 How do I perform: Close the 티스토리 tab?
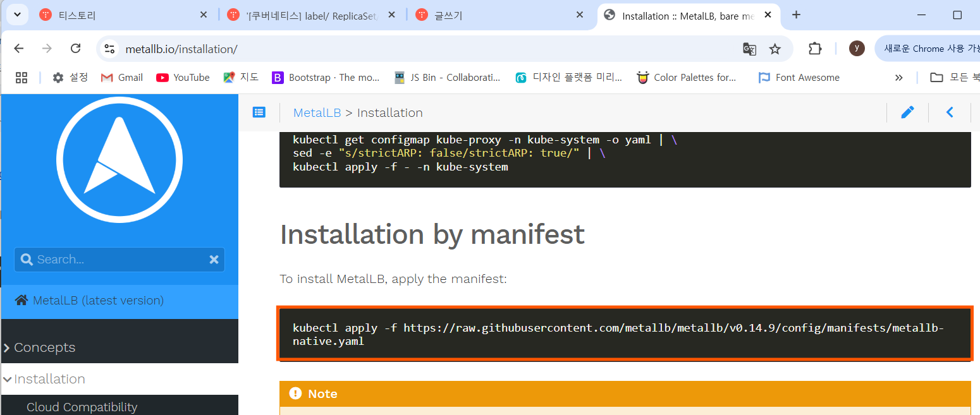(203, 15)
